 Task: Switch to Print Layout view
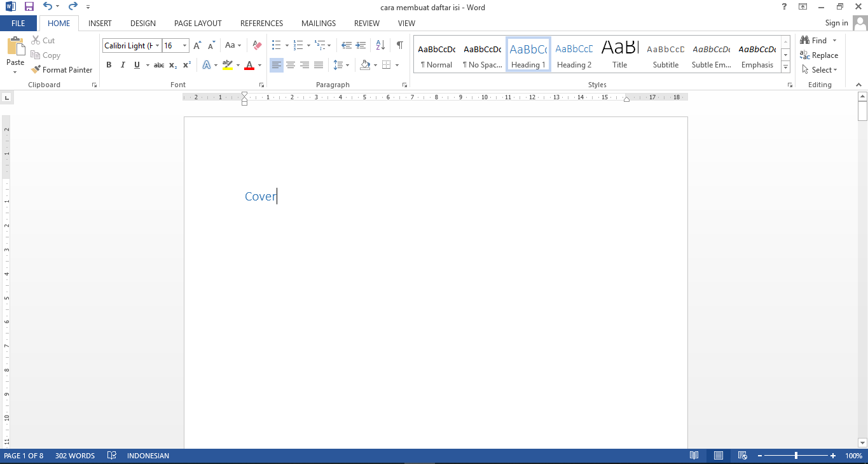pos(718,456)
